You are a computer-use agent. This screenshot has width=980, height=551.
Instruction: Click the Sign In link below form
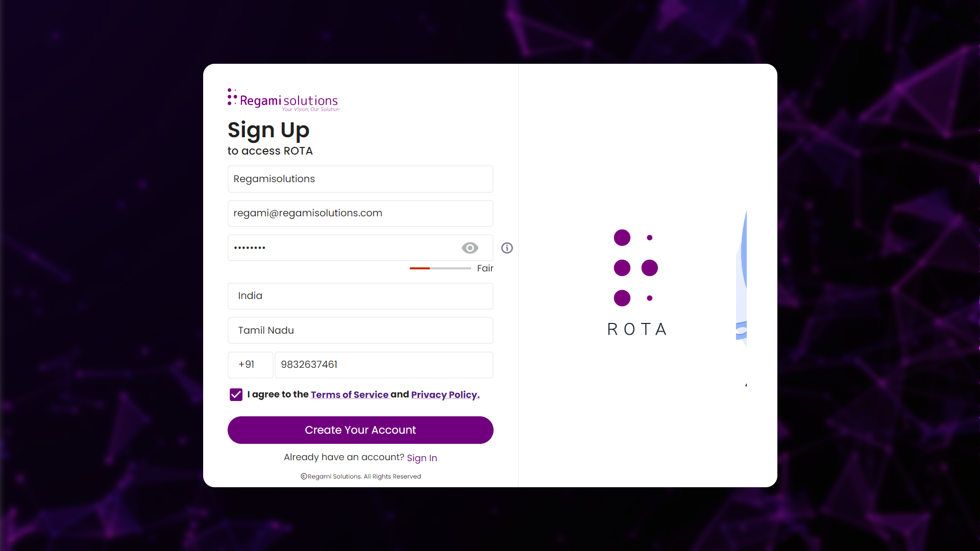point(422,458)
